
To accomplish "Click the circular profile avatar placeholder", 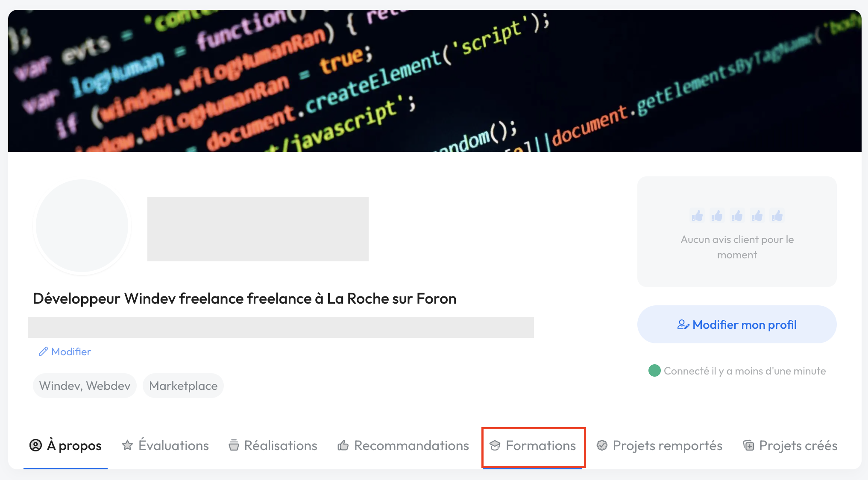I will (x=82, y=226).
